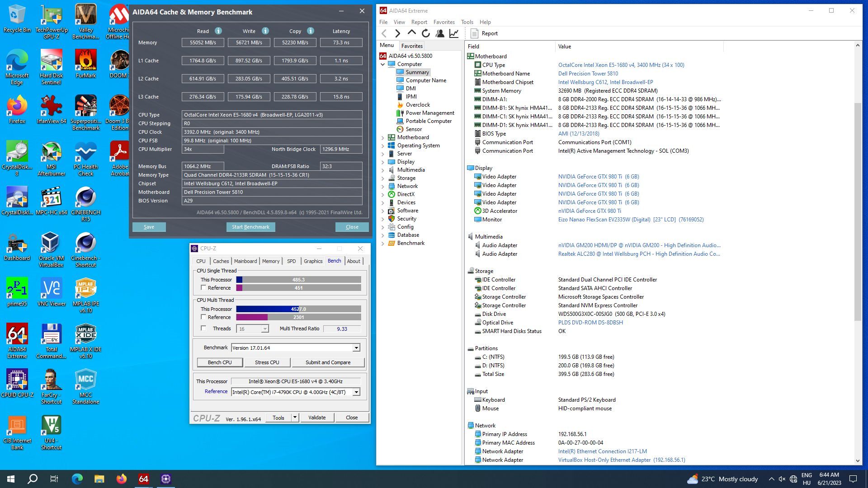Expand the Storage tree node
Image resolution: width=868 pixels, height=488 pixels.
click(x=383, y=178)
